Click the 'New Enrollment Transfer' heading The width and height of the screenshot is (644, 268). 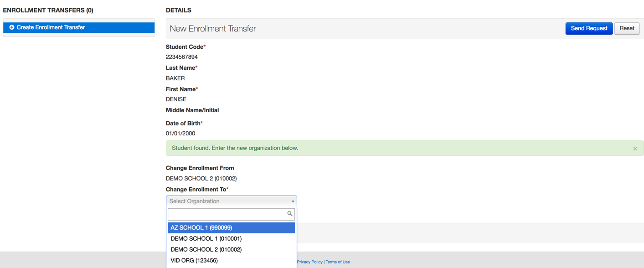(213, 29)
